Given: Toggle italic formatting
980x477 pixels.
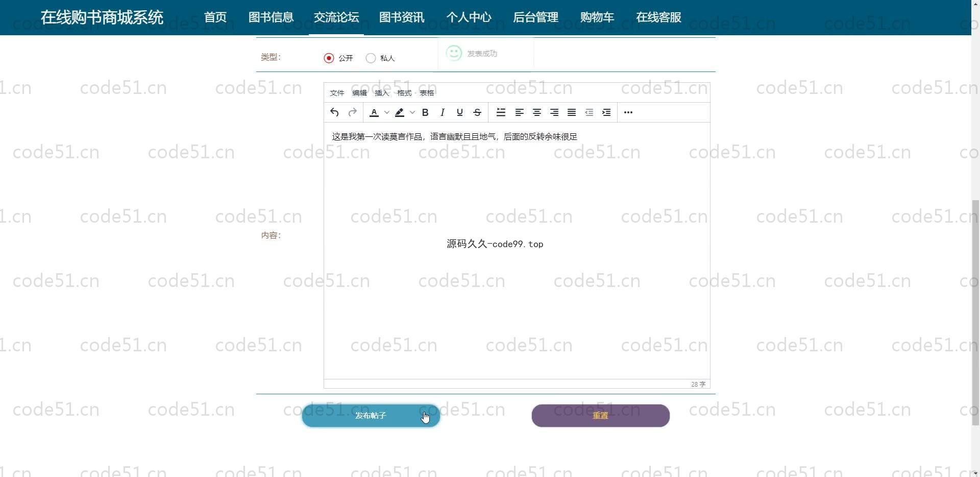Looking at the screenshot, I should [x=442, y=112].
